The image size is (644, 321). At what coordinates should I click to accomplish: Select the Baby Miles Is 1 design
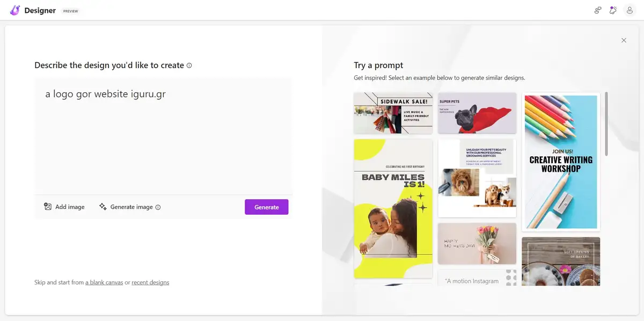(393, 209)
